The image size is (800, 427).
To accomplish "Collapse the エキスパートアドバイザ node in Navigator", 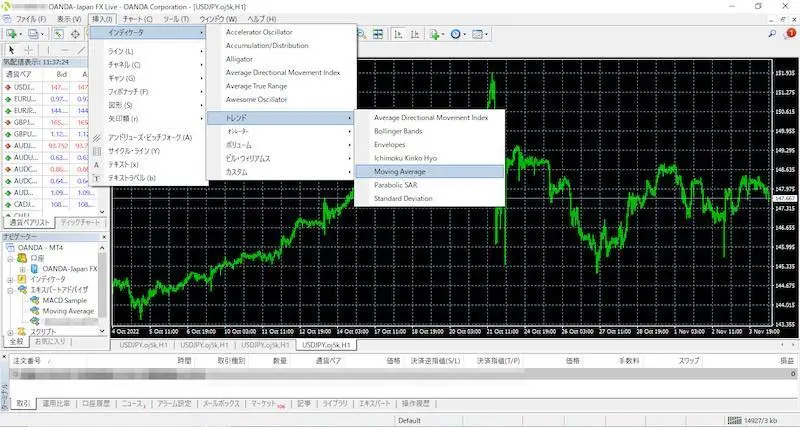I will (x=10, y=290).
